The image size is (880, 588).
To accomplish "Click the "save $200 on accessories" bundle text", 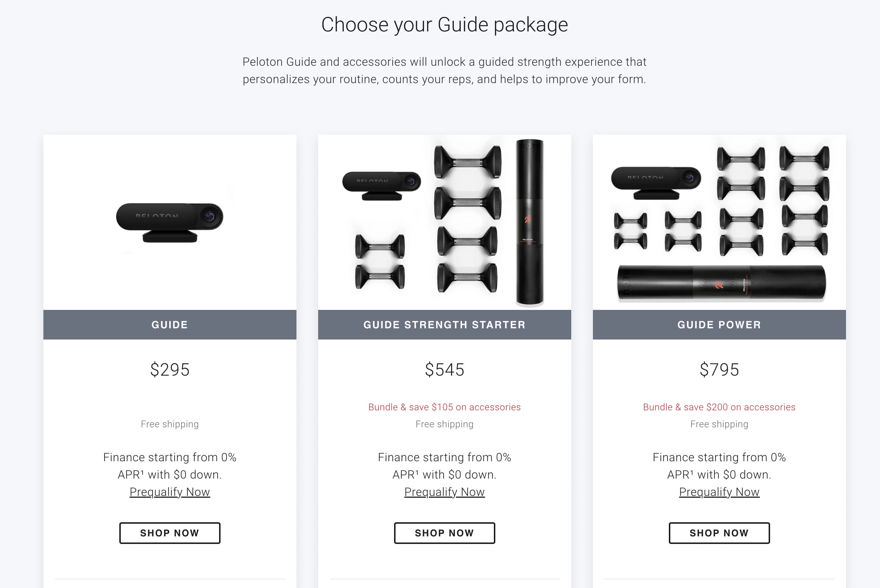I will 719,407.
